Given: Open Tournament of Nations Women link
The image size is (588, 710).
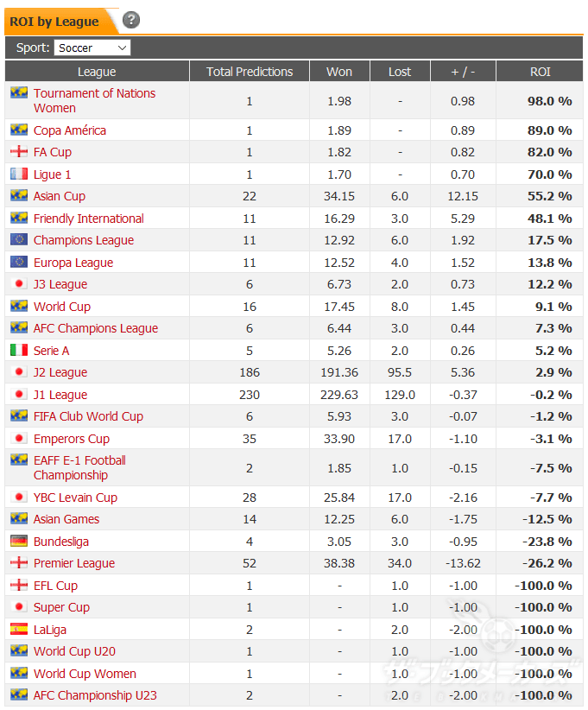Looking at the screenshot, I should [94, 93].
